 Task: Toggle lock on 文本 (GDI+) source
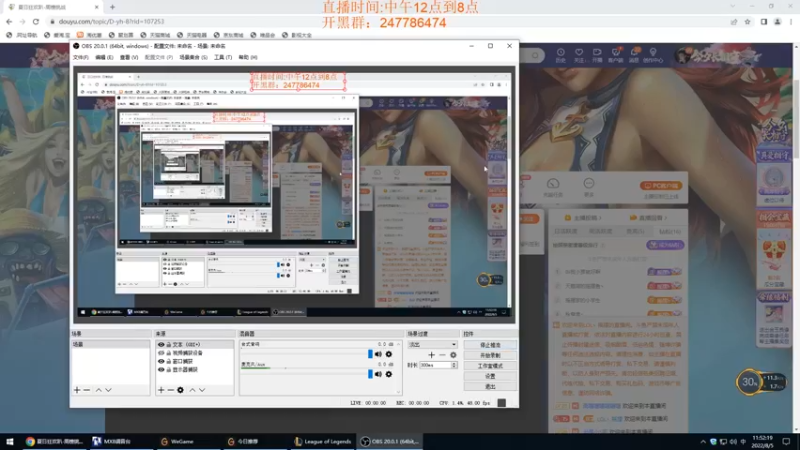click(x=168, y=344)
